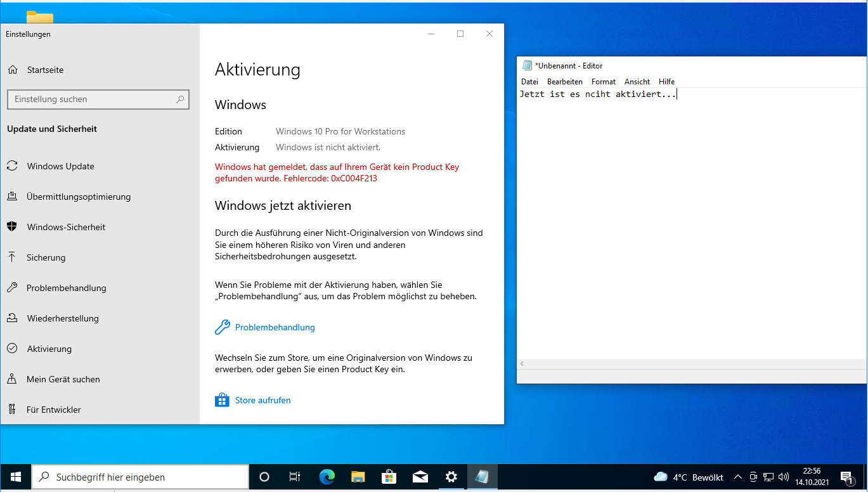This screenshot has width=868, height=492.
Task: Open weather widget showing 4°C Bewölkt
Action: click(x=688, y=477)
